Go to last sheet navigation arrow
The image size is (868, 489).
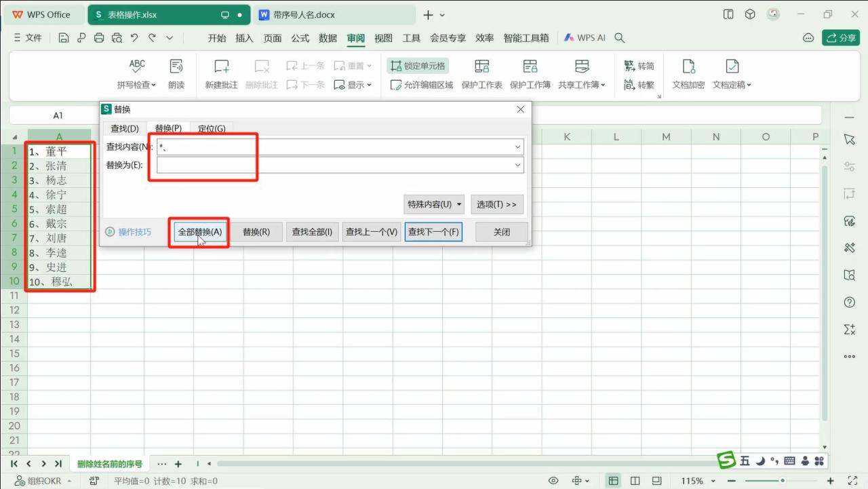tap(58, 464)
